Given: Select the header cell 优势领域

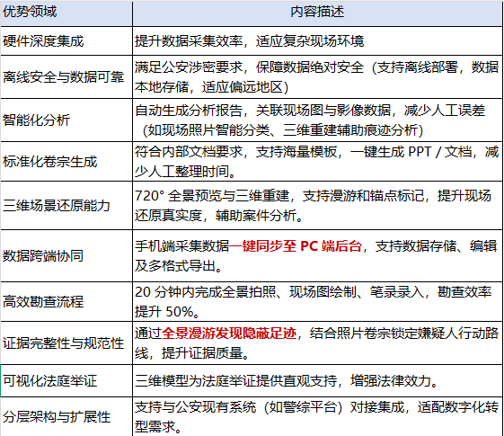Looking at the screenshot, I should click(66, 13).
